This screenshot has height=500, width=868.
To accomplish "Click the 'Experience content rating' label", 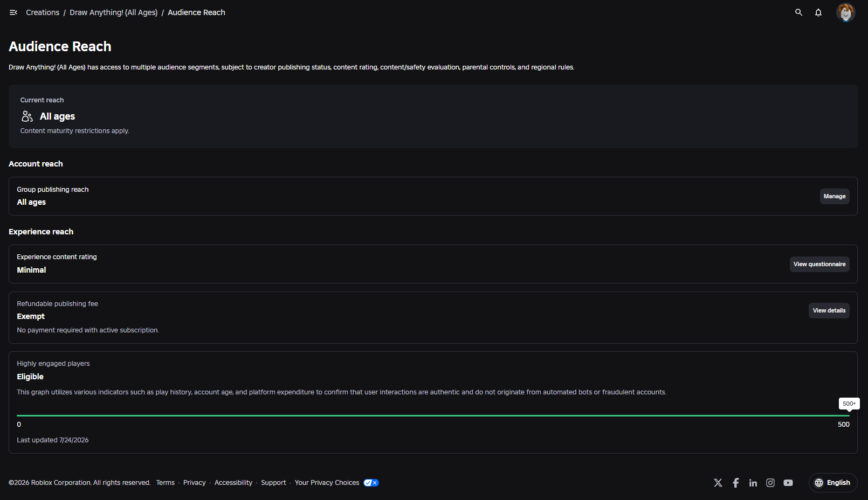I will click(57, 257).
